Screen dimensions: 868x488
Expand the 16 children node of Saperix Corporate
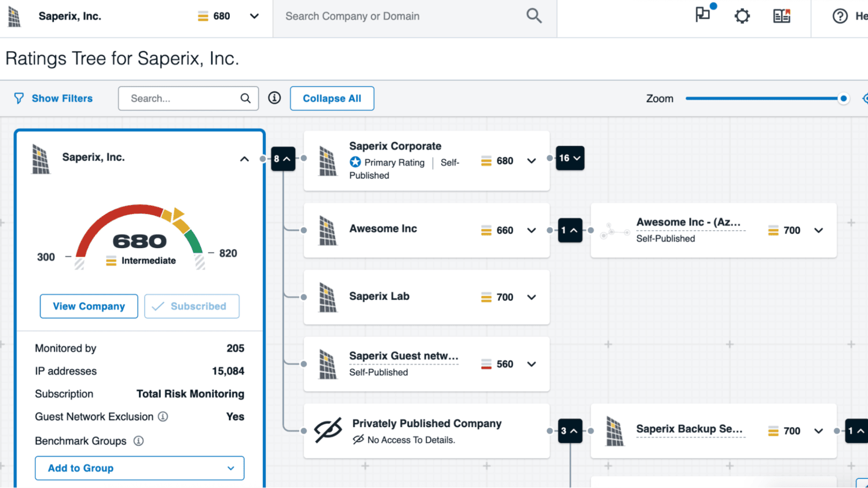click(x=570, y=158)
